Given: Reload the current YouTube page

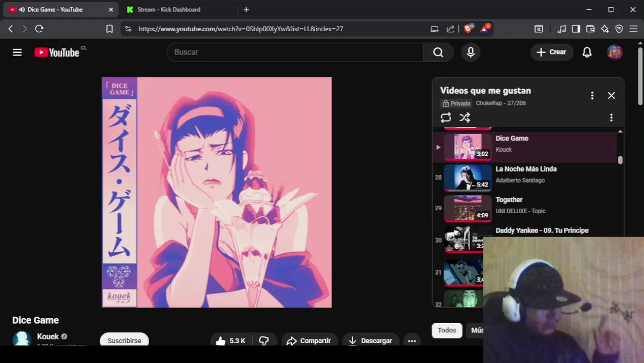Looking at the screenshot, I should [x=39, y=29].
